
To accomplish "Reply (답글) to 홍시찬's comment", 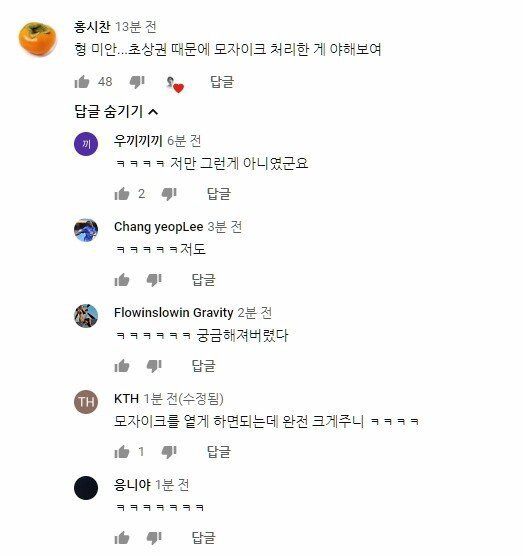I will (x=222, y=82).
